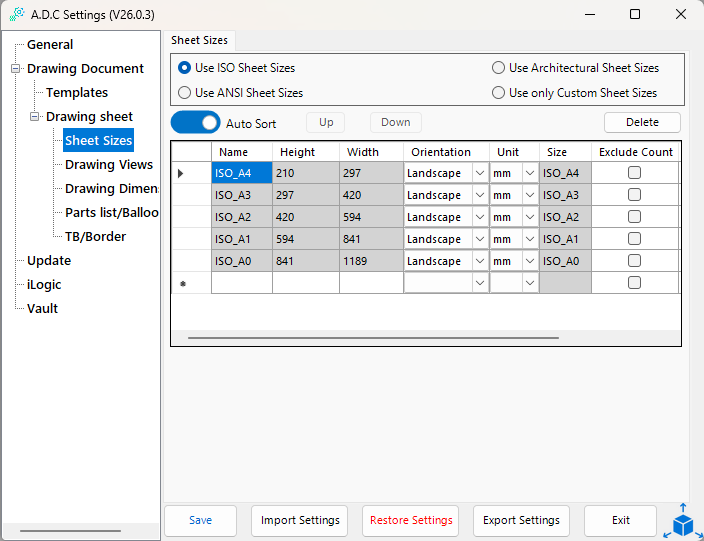
Task: Collapse the Drawing sheet tree node
Action: click(x=35, y=117)
